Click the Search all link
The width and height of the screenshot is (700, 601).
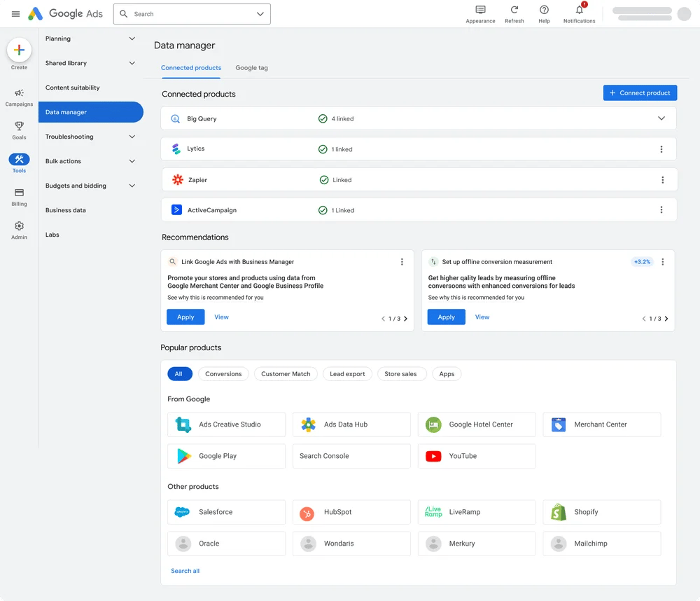185,571
